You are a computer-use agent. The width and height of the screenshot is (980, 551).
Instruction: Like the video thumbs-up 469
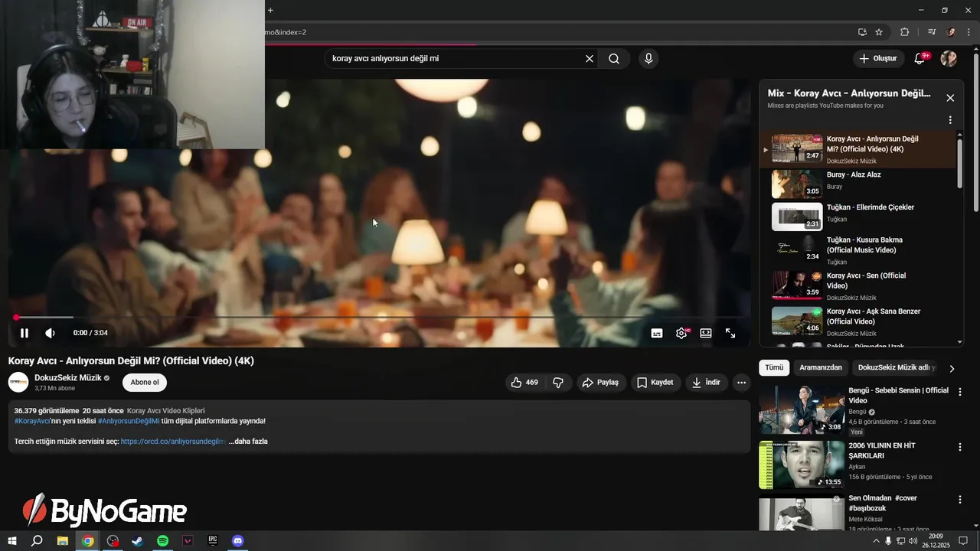(524, 383)
